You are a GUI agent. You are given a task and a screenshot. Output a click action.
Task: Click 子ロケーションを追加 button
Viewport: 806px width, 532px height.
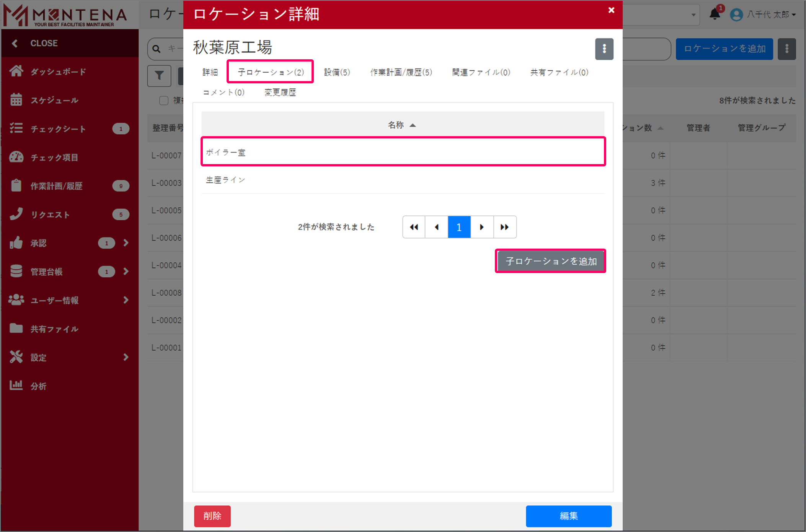(550, 261)
